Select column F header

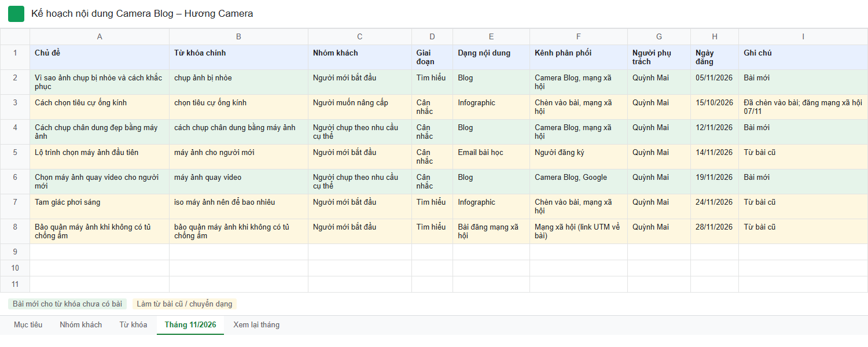tap(579, 36)
